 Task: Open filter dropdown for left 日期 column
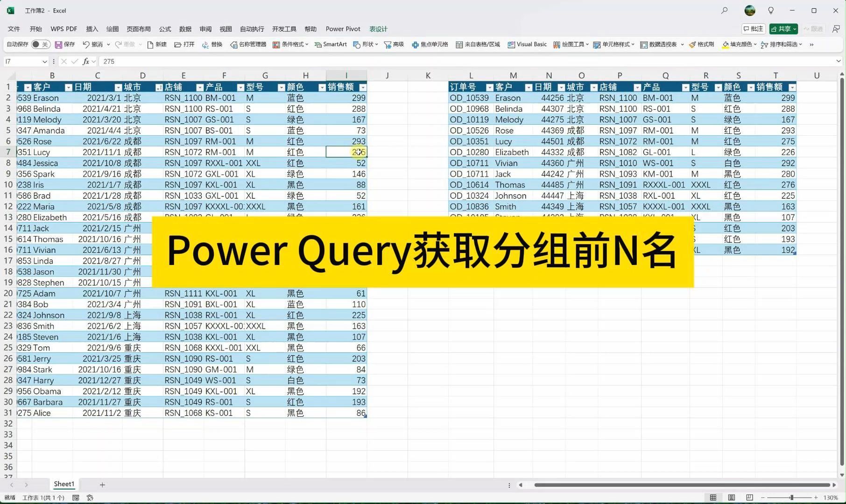pos(118,87)
